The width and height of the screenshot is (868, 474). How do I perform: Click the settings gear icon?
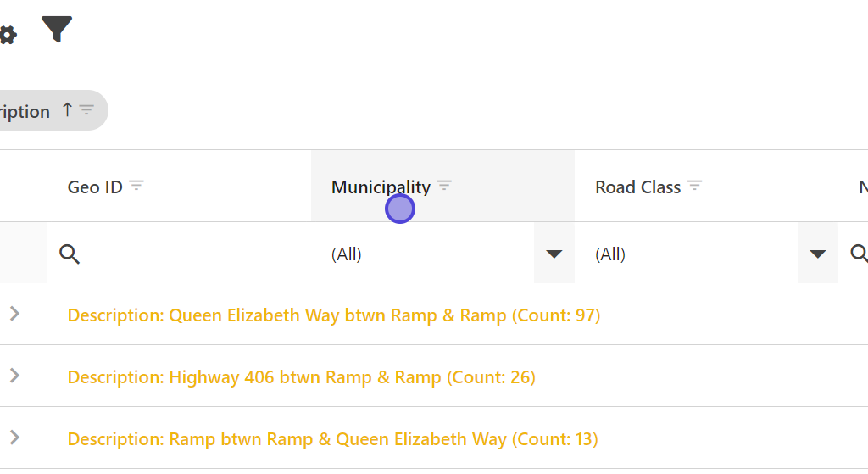coord(8,34)
